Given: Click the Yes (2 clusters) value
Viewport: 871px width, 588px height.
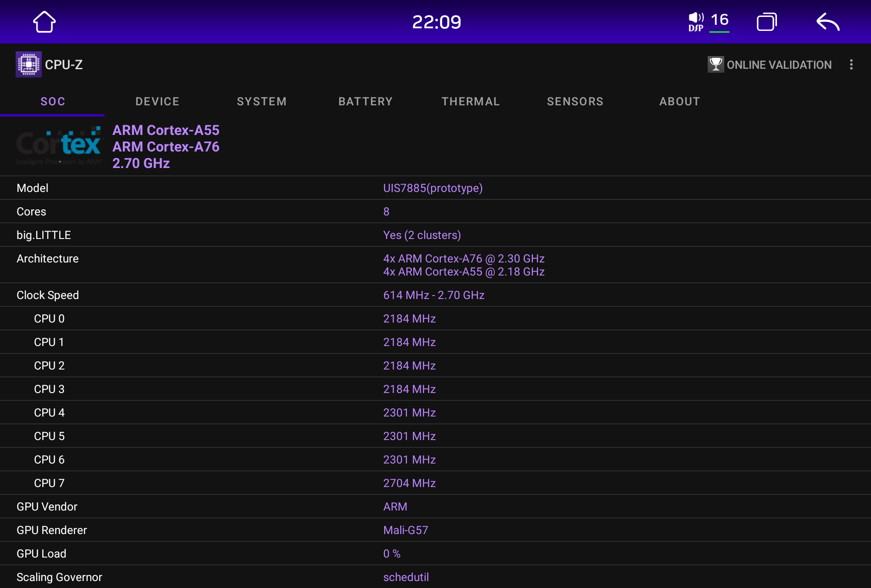Looking at the screenshot, I should (x=422, y=235).
